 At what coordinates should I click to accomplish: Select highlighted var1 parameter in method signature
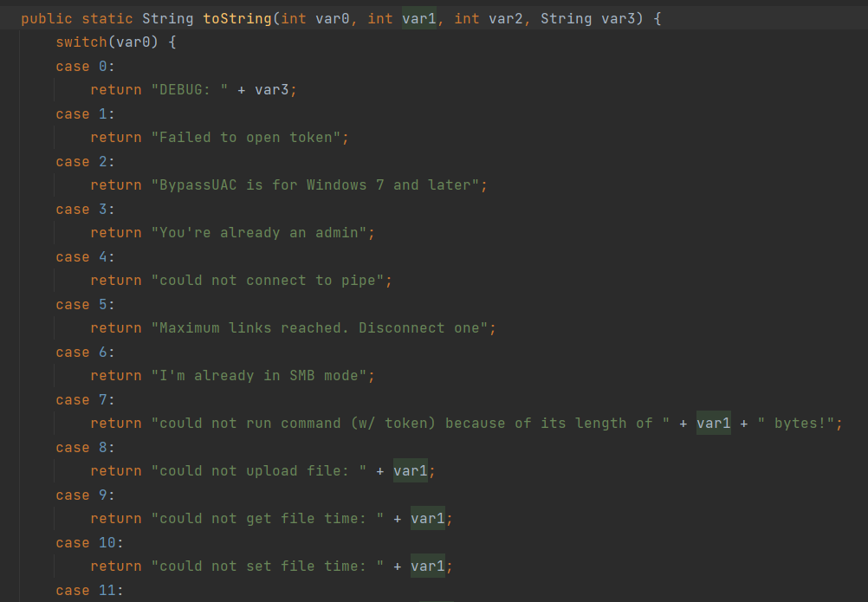tap(419, 18)
